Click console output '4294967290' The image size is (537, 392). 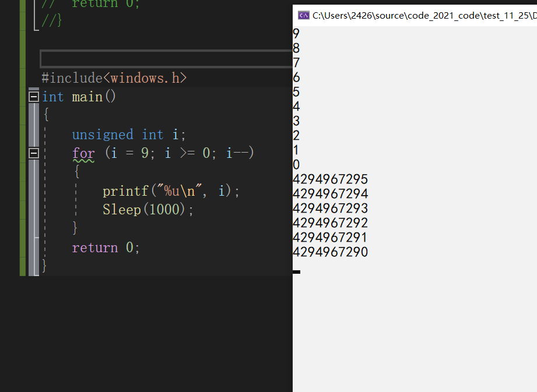(330, 252)
